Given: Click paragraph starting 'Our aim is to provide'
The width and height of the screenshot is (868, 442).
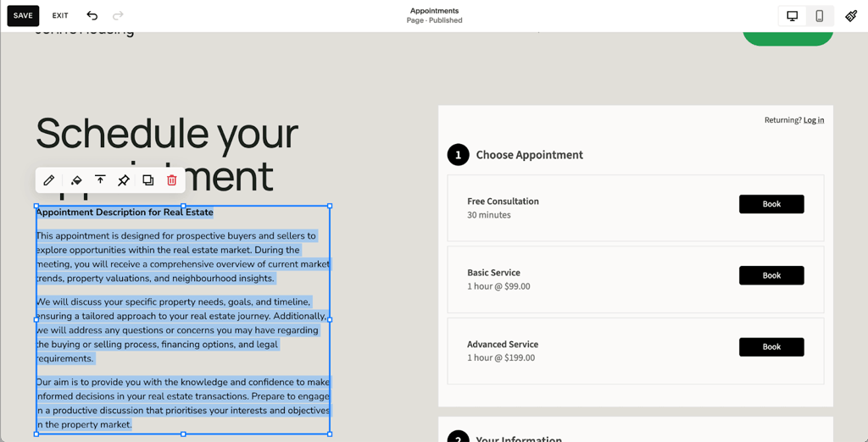Looking at the screenshot, I should point(183,403).
